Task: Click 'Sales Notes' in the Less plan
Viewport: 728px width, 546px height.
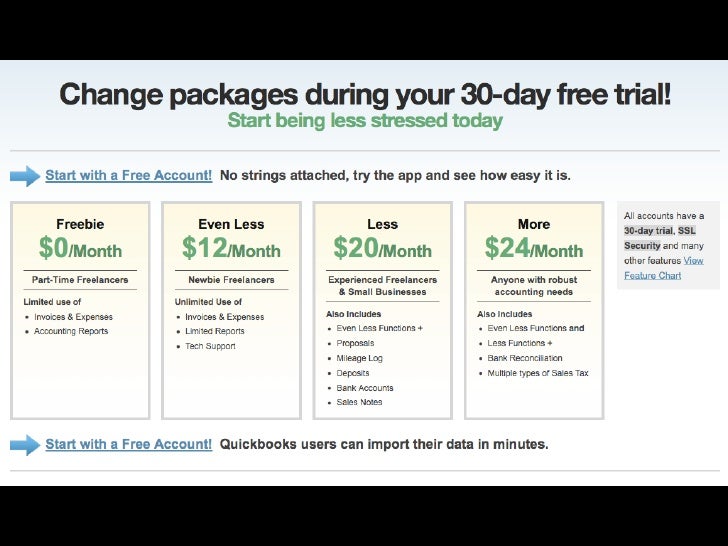Action: tap(359, 402)
